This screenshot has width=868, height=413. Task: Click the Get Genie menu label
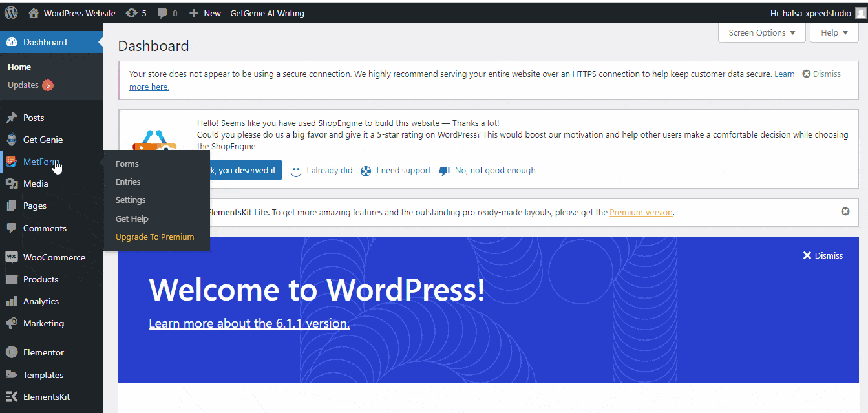tap(43, 140)
